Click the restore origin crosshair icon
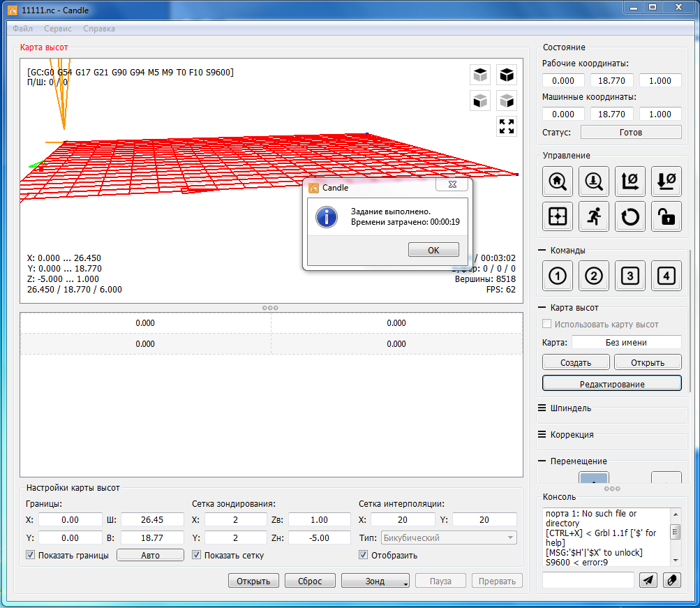 557,216
